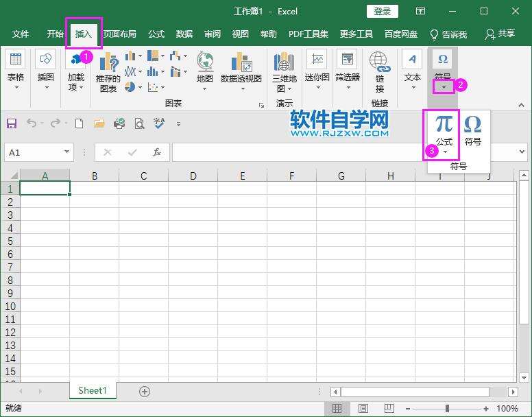Screen dimensions: 532x417
Task: Open ribbon display options
Action: (x=420, y=11)
